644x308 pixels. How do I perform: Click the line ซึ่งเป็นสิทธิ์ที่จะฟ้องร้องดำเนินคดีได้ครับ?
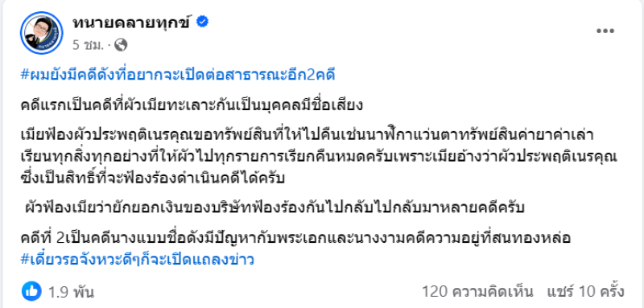[x=152, y=178]
